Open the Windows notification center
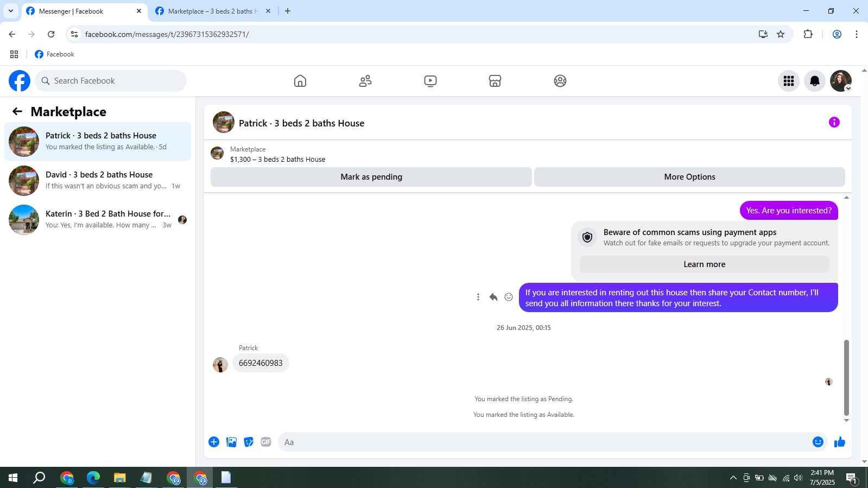868x488 pixels. coord(852,478)
